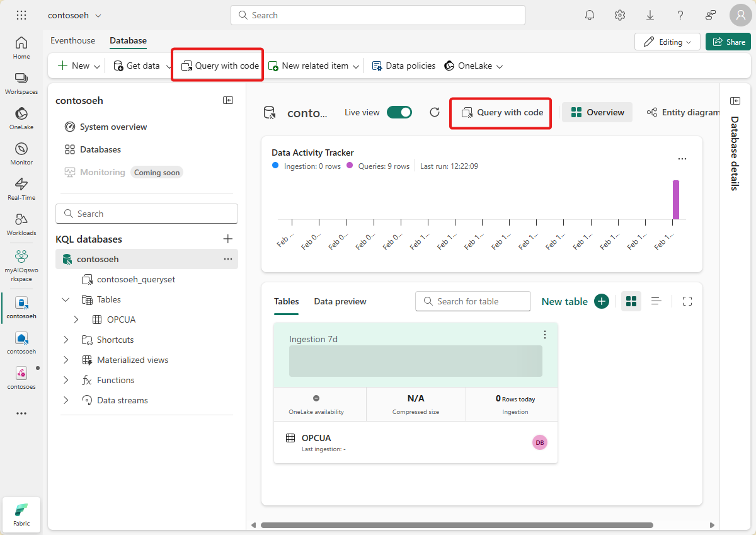Expand the OPCUA table node
The image size is (756, 535).
(76, 319)
